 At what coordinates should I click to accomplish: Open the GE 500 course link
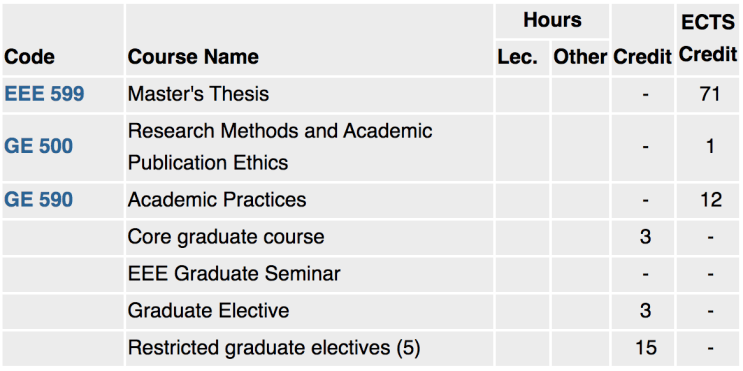(x=38, y=146)
